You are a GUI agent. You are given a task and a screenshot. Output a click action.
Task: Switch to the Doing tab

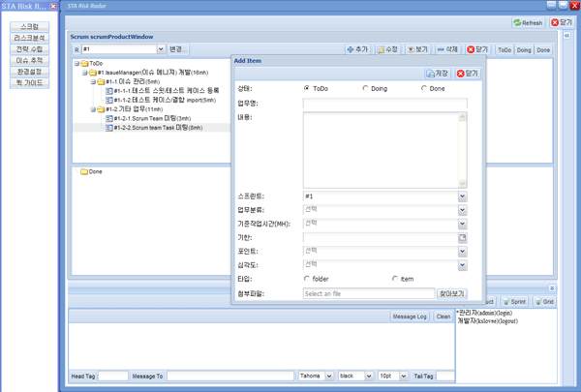tap(524, 49)
